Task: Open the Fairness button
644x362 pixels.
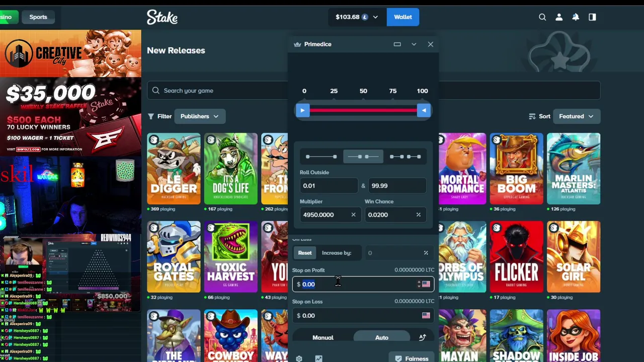Action: pos(412,358)
